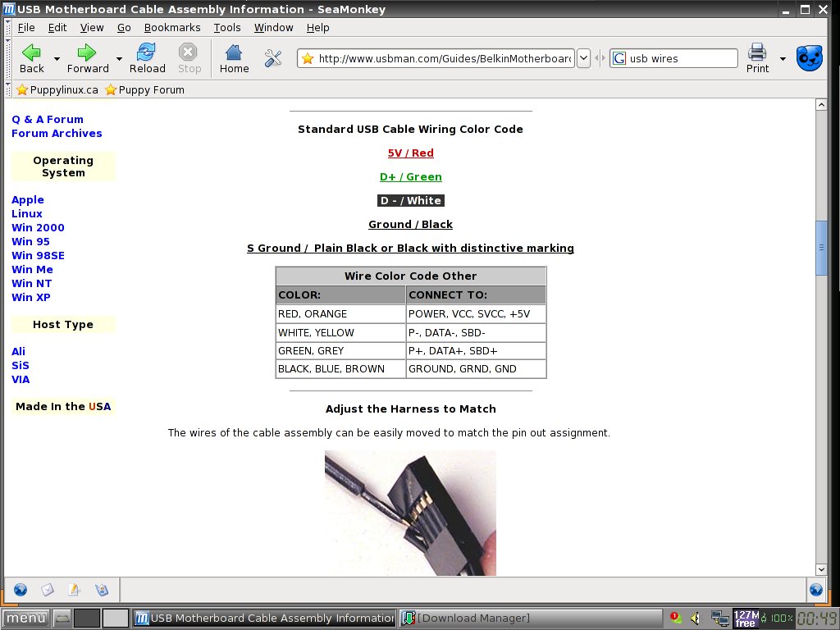Follow the Forum Archives link

click(57, 134)
